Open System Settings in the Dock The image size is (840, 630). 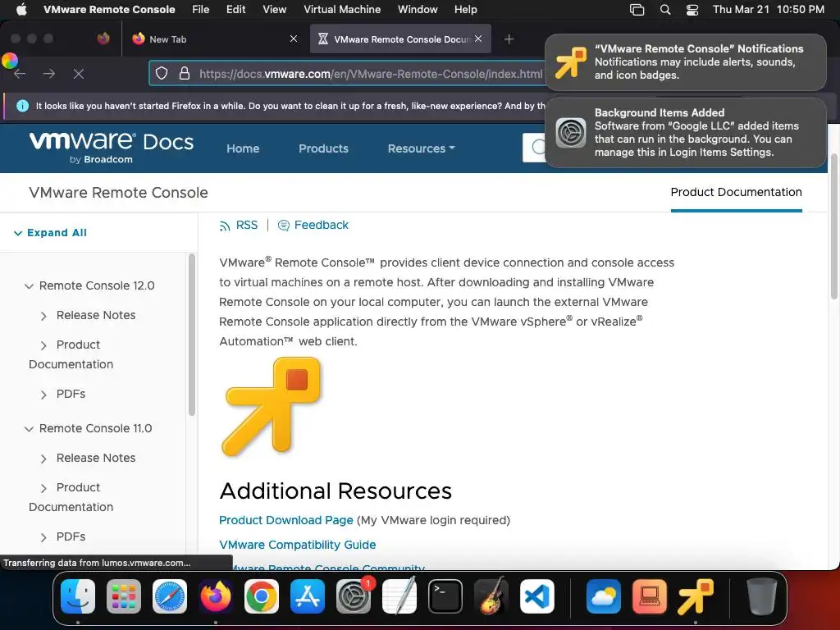(x=354, y=596)
